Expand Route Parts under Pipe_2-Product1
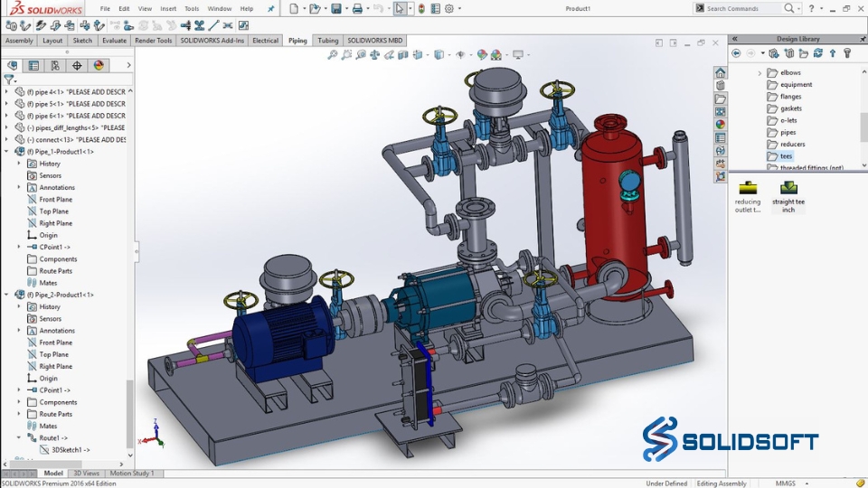 [x=19, y=414]
